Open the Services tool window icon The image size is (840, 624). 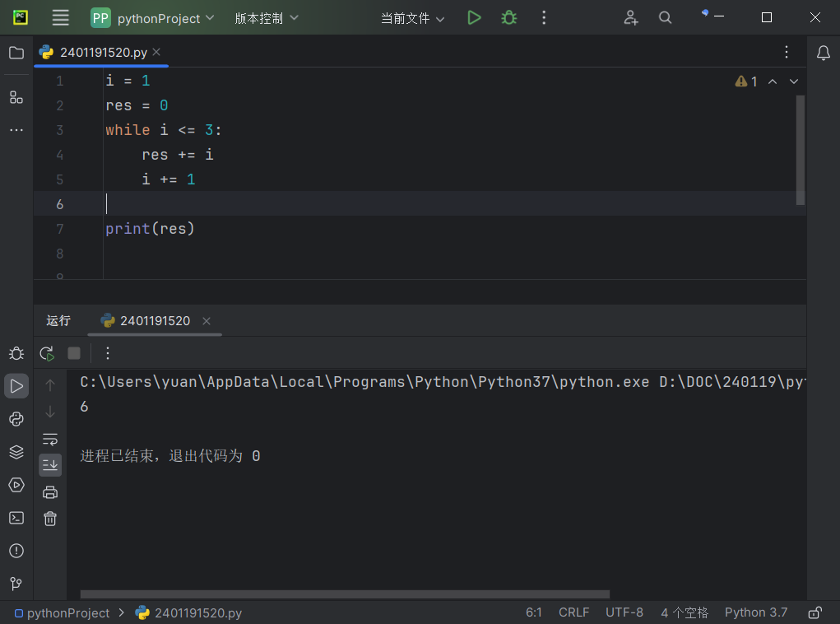coord(16,485)
